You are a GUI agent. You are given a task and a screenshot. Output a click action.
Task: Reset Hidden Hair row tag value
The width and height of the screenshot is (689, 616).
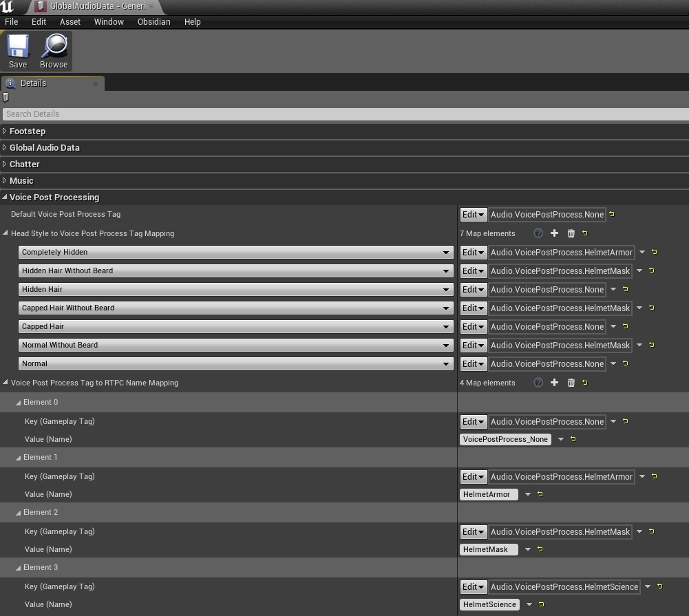pyautogui.click(x=625, y=289)
